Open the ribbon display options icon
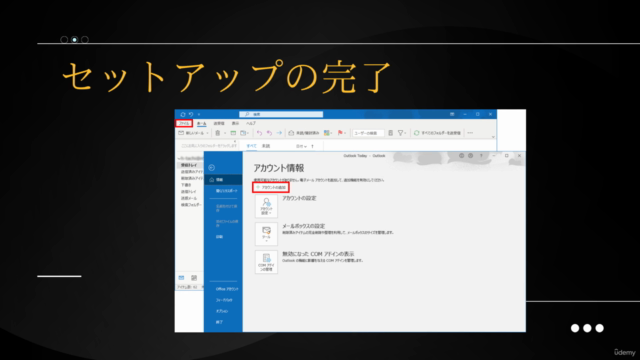This screenshot has height=360, width=640. coord(452,114)
